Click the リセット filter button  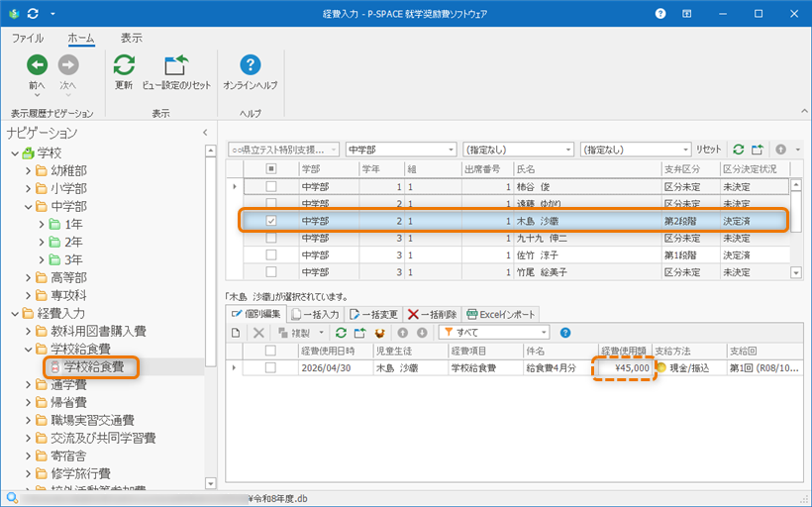[709, 150]
